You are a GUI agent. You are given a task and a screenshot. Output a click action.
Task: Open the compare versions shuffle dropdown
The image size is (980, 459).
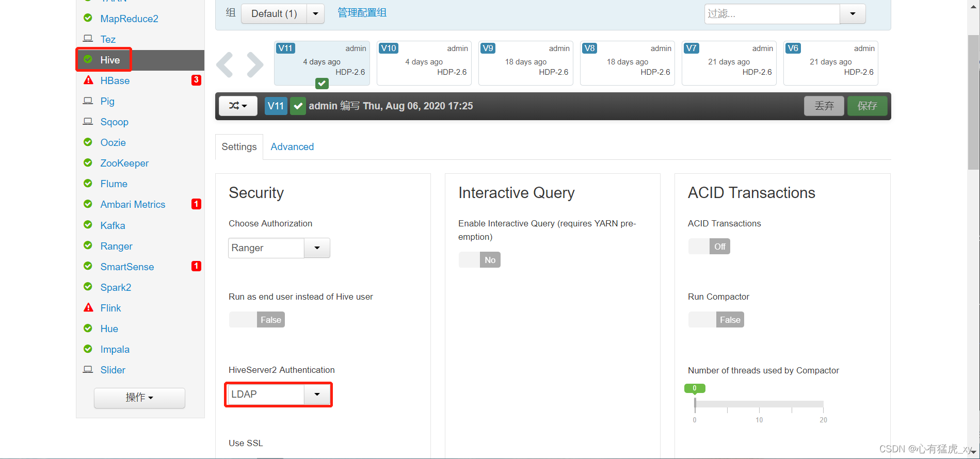coord(238,106)
